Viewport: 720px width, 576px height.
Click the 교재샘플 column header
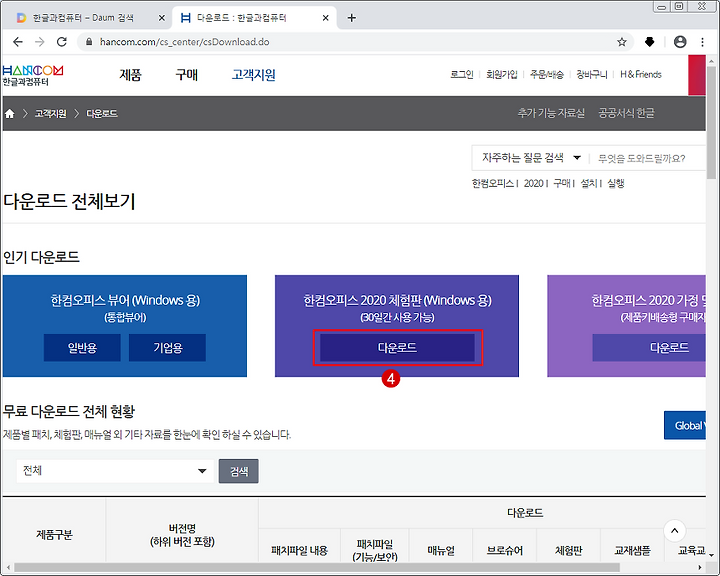[x=632, y=551]
